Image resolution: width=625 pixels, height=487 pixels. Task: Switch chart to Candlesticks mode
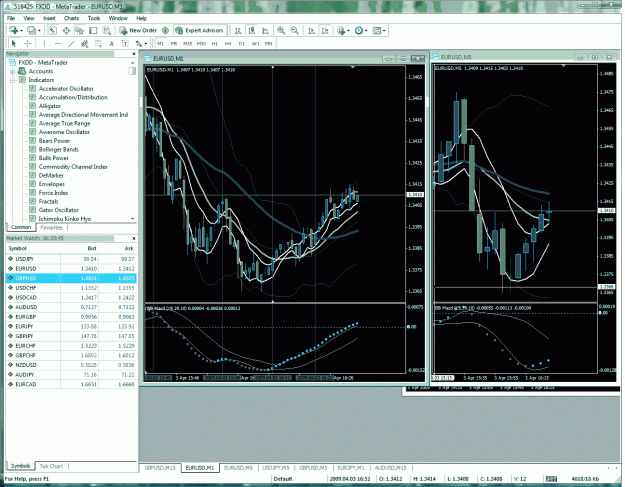coord(252,30)
